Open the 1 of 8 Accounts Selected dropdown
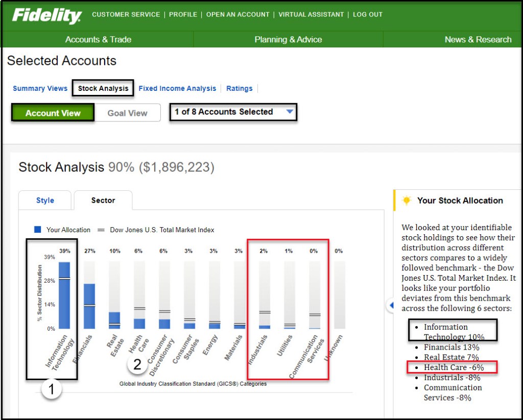Image resolution: width=523 pixels, height=420 pixels. (233, 112)
